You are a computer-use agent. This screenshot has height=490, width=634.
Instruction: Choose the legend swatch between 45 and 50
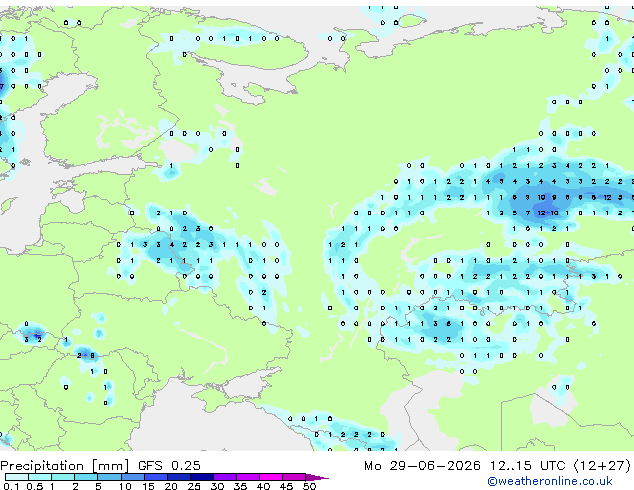click(x=294, y=477)
